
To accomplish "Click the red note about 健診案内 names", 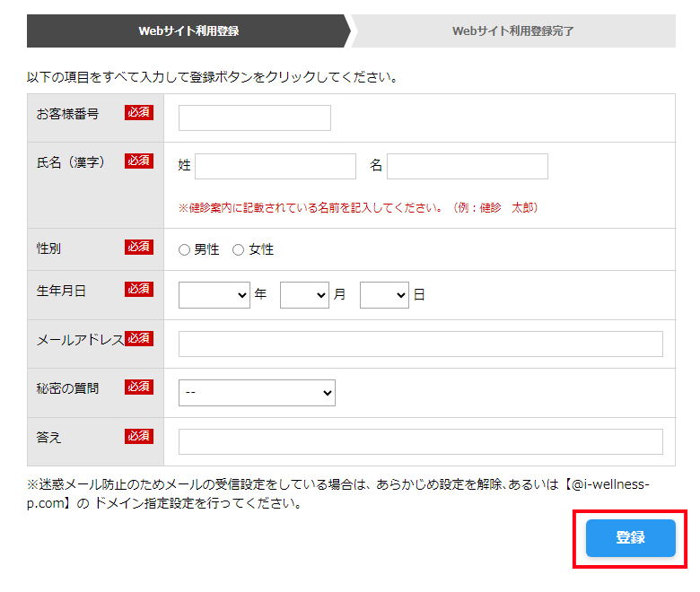I will pyautogui.click(x=358, y=208).
